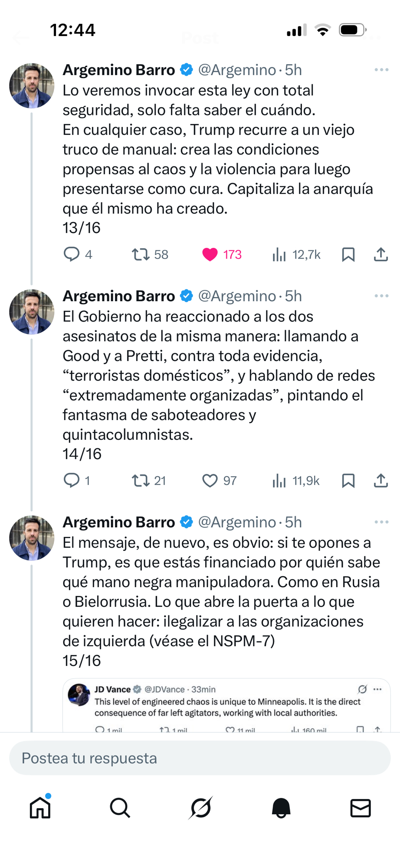Like the 14/16 post with 97 likes

click(x=210, y=480)
